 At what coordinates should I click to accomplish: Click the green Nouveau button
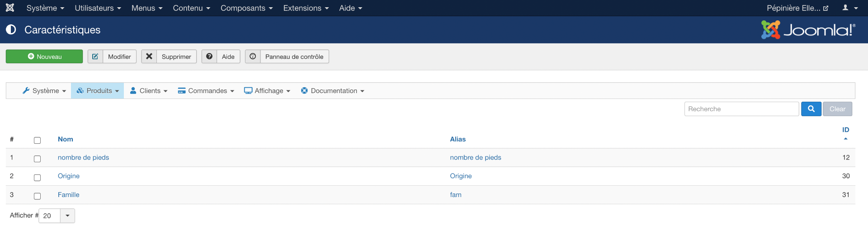tap(44, 56)
